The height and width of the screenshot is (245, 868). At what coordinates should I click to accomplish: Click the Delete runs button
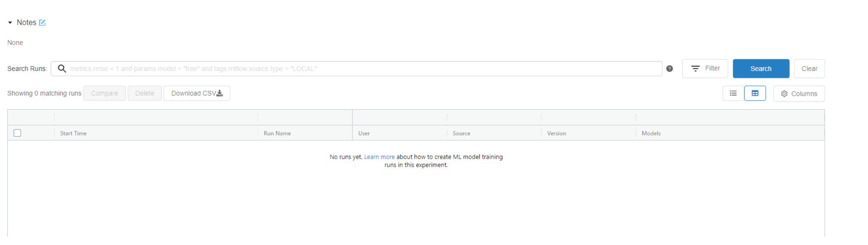(x=145, y=93)
